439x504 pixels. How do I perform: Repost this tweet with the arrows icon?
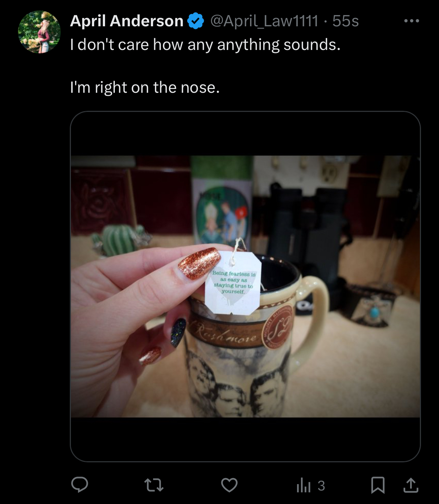(154, 485)
